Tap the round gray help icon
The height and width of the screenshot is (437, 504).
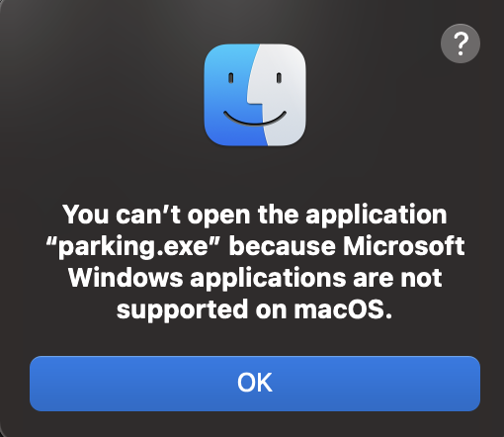[x=461, y=44]
